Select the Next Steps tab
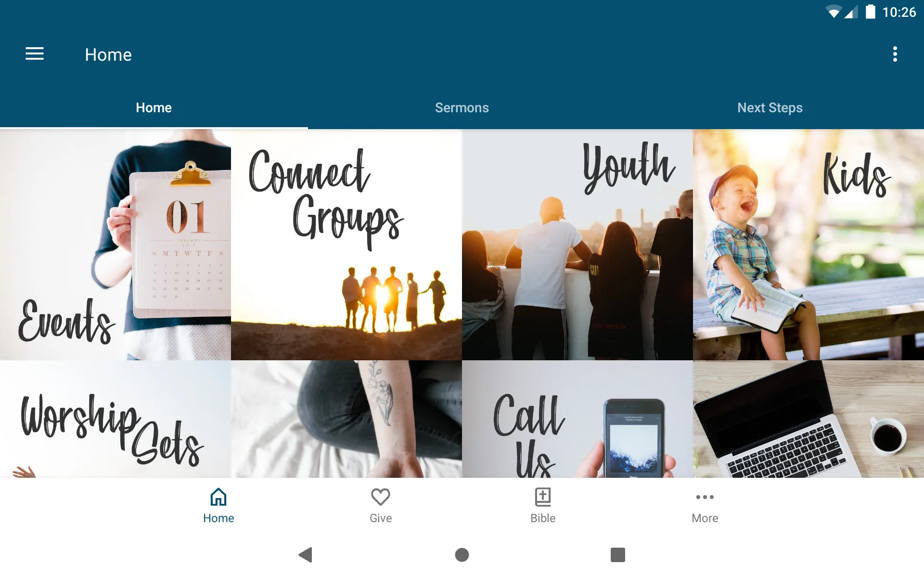 coord(770,108)
